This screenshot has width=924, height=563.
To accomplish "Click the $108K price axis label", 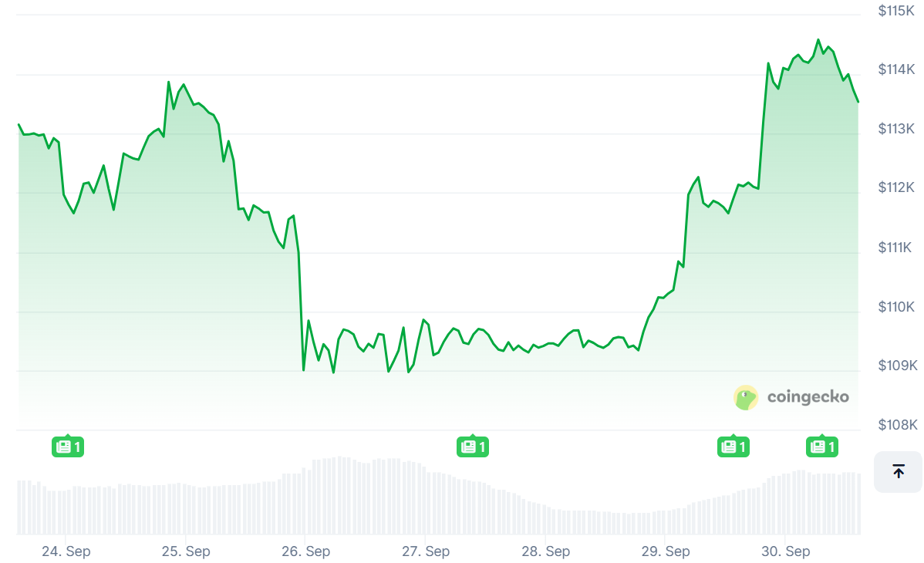I will coord(895,425).
